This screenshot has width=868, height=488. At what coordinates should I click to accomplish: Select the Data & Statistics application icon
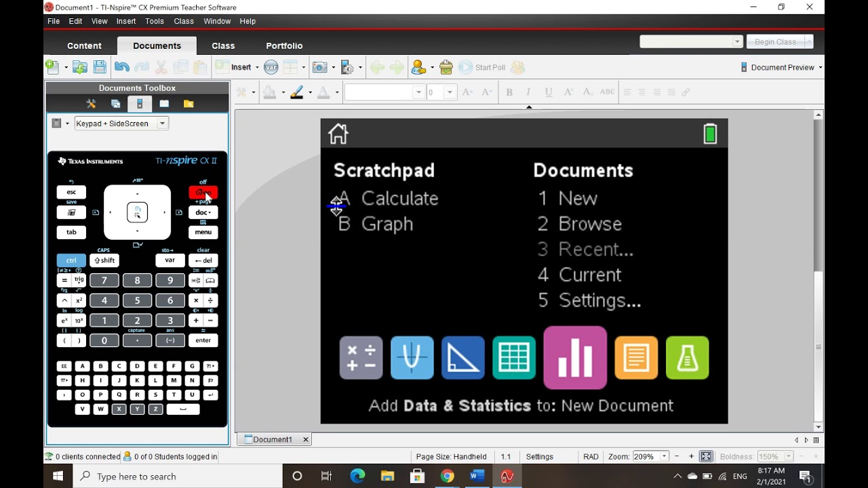pos(575,358)
